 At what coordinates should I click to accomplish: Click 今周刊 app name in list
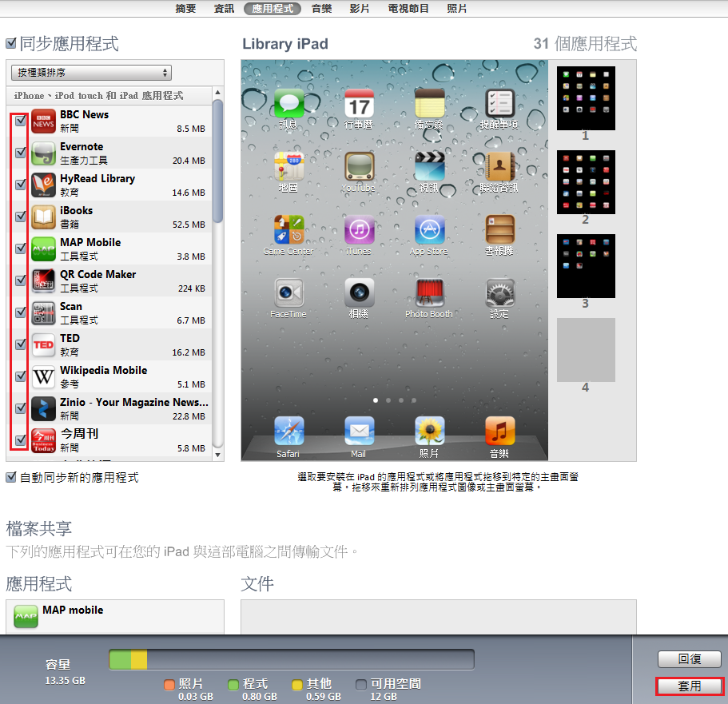pos(79,433)
